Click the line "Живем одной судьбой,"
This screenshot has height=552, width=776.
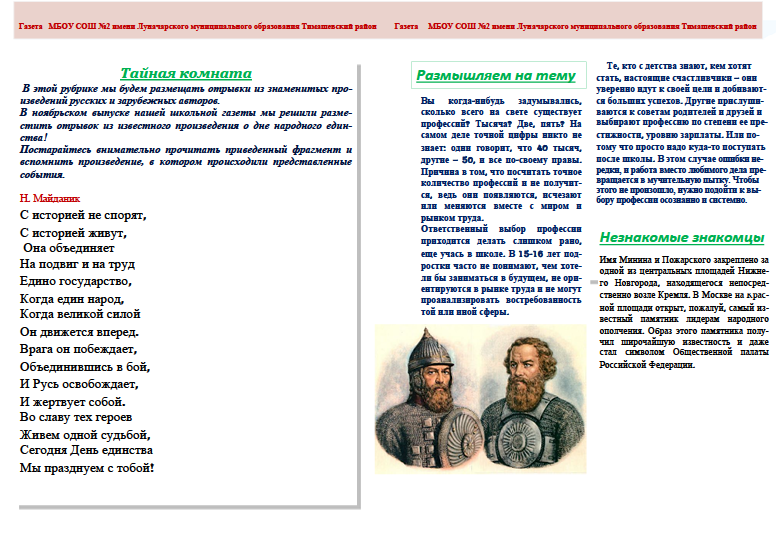(85, 435)
